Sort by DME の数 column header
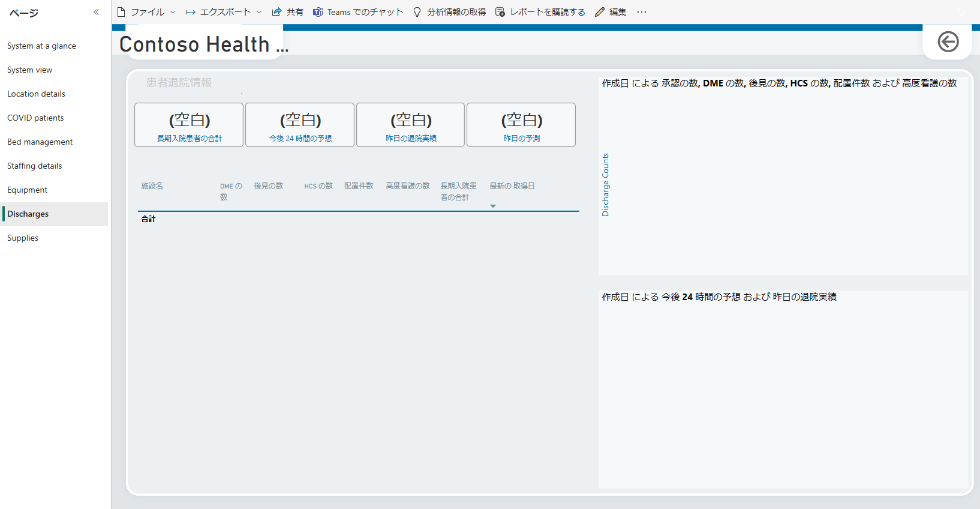Viewport: 980px width, 509px height. coord(231,191)
